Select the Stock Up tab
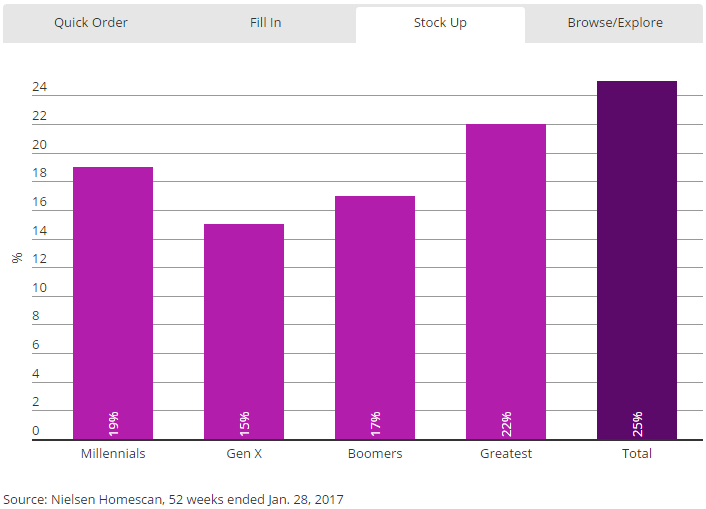 coord(440,22)
